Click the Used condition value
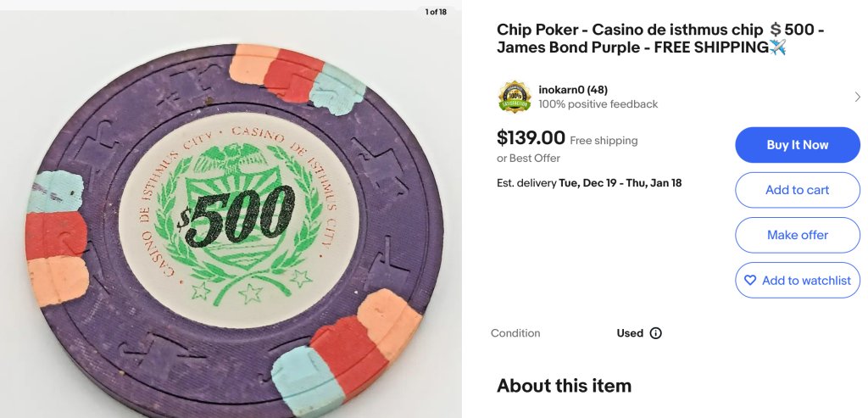The width and height of the screenshot is (868, 418). pos(630,333)
